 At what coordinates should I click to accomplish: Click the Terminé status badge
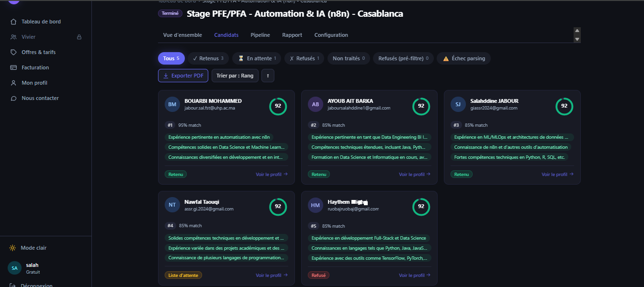(170, 13)
